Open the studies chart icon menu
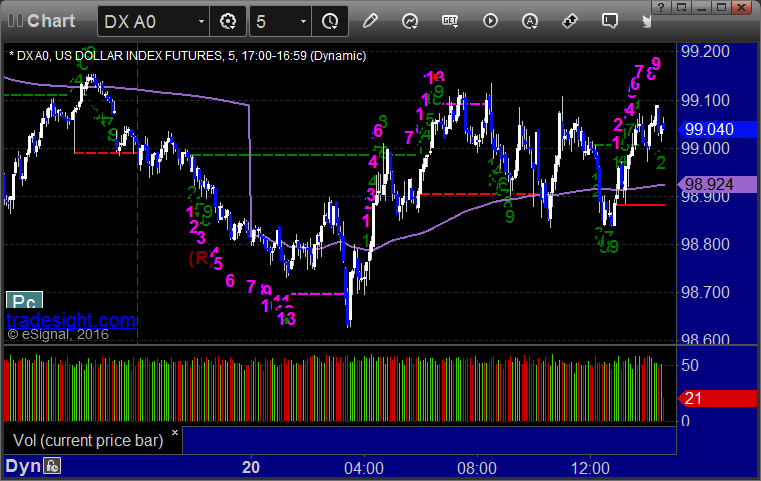The height and width of the screenshot is (481, 761). click(410, 21)
